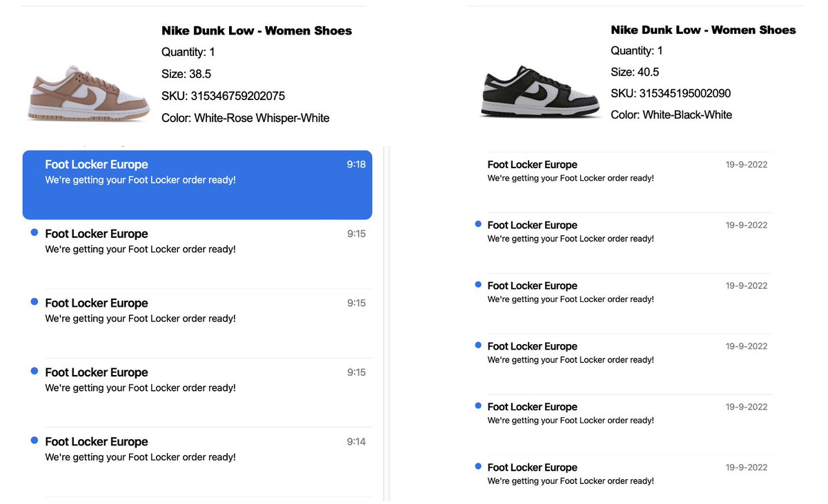
Task: Select the SKU 315346759202075 text
Action: (223, 96)
